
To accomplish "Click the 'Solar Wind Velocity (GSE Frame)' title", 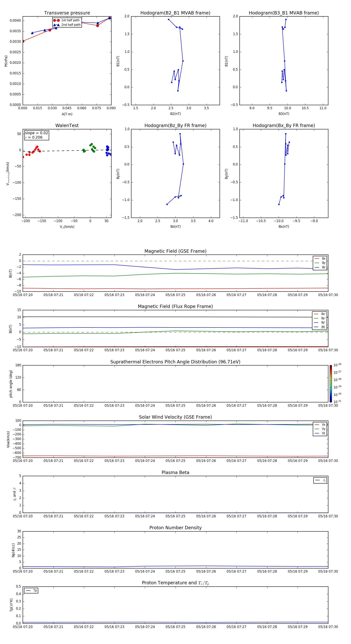I will [x=175, y=417].
